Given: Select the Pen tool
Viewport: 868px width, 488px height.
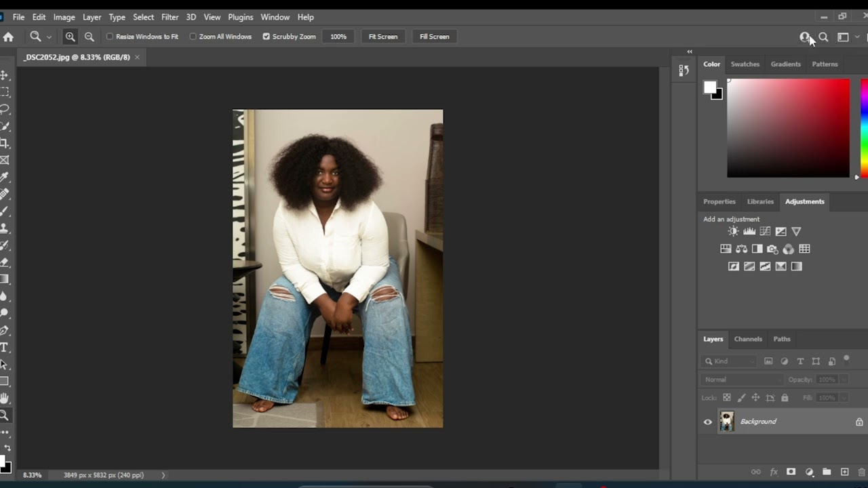Looking at the screenshot, I should click(x=4, y=330).
